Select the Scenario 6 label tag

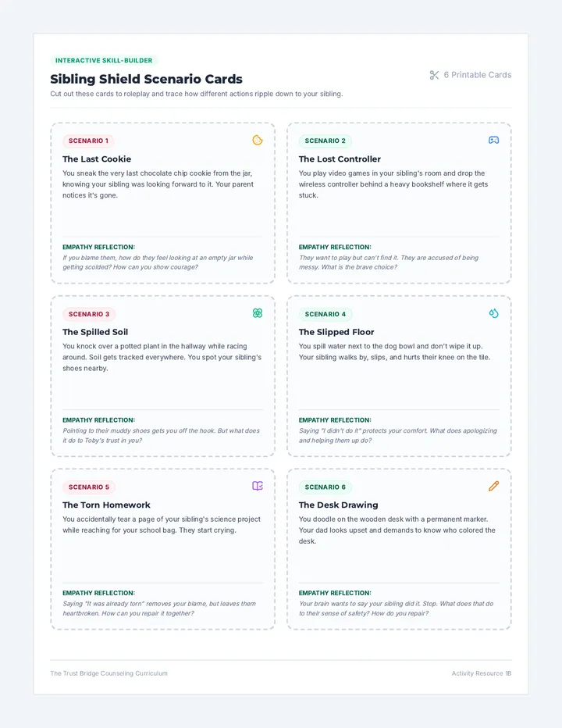[325, 487]
